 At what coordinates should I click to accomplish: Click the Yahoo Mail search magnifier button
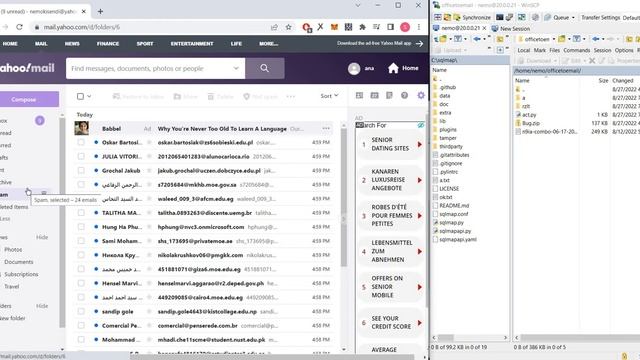click(x=264, y=68)
